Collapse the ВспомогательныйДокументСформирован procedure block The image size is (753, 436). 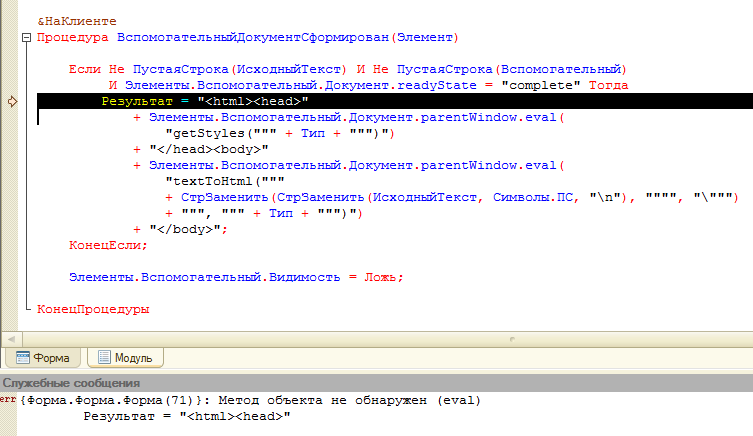click(26, 37)
